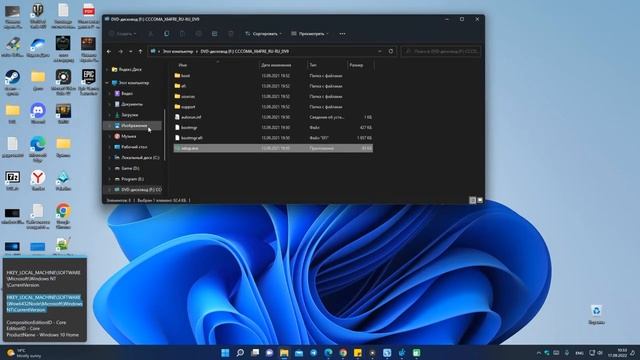Click the Copy icon in Explorer toolbar
The height and width of the screenshot is (360, 640).
[167, 34]
